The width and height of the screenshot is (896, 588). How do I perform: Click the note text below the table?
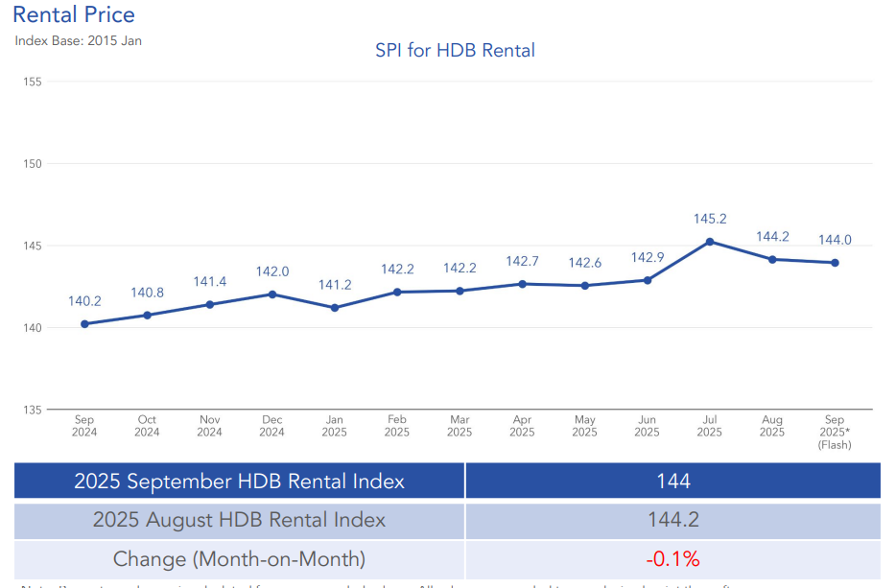(336, 583)
